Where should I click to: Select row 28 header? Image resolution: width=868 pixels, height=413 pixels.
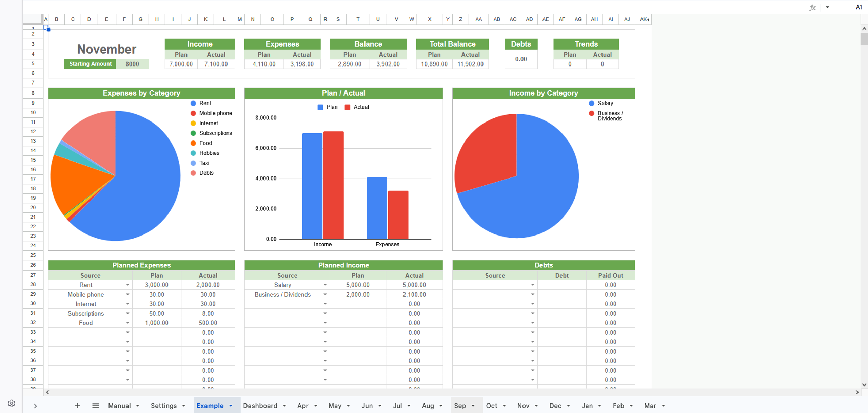(33, 284)
